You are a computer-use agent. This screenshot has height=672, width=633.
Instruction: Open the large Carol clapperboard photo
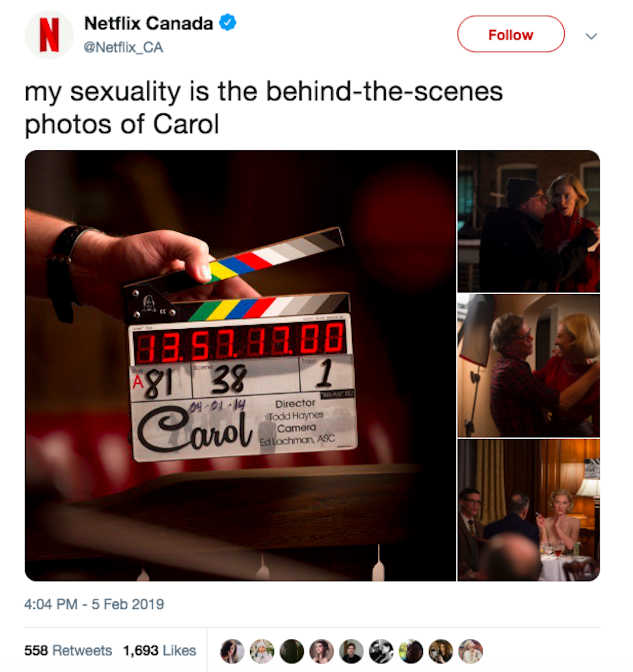pyautogui.click(x=240, y=365)
